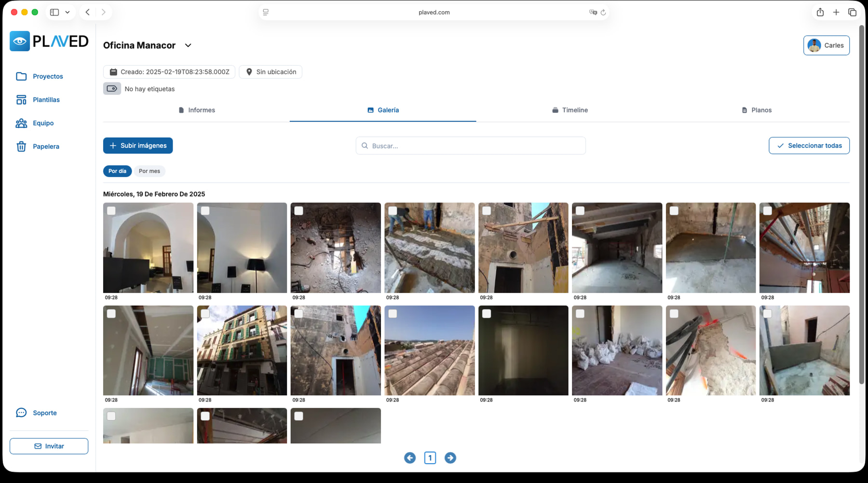Open a new Safari tab
Viewport: 868px width, 483px height.
[x=836, y=12]
